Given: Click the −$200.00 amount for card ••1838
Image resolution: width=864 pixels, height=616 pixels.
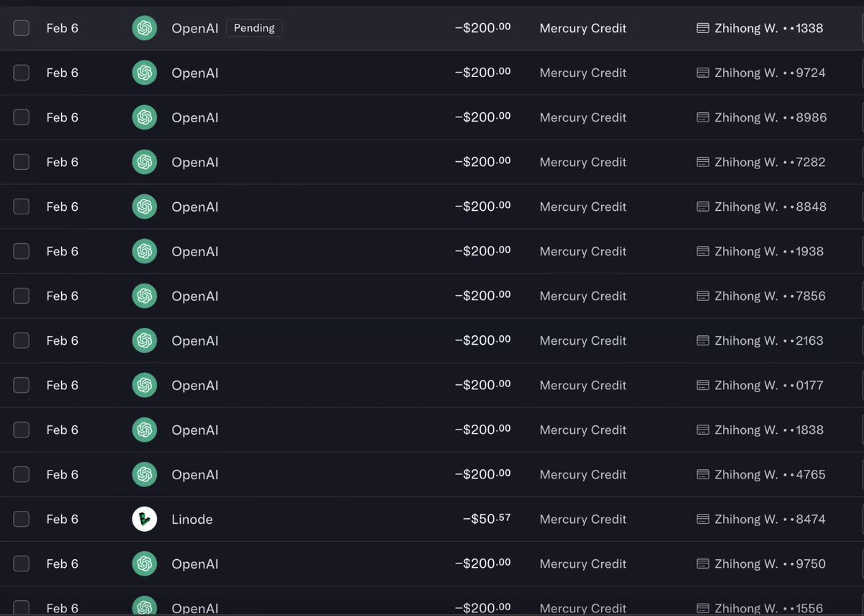Looking at the screenshot, I should pyautogui.click(x=483, y=430).
